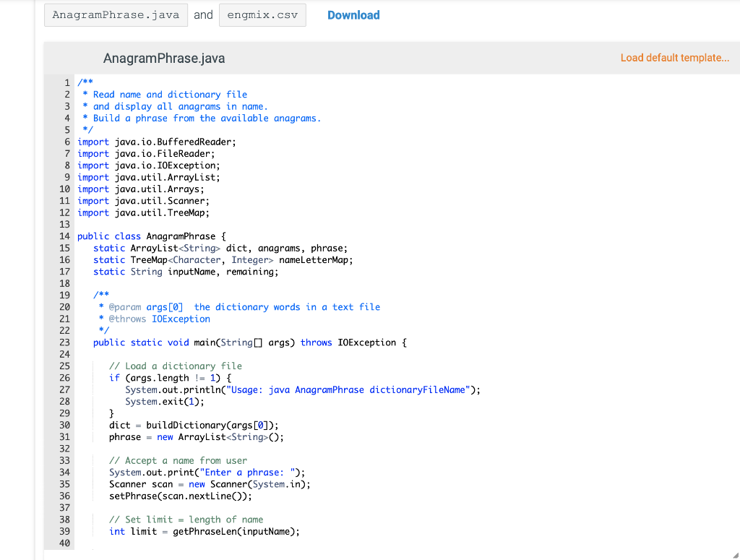The width and height of the screenshot is (740, 560).
Task: Click 'static String inputName, remaining;' line
Action: click(186, 272)
